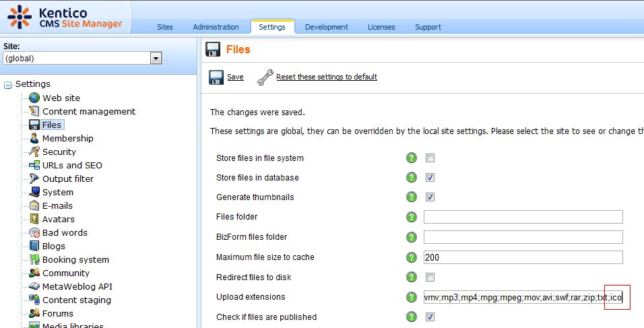
Task: Click help icon for Check if files are published
Action: tap(411, 317)
